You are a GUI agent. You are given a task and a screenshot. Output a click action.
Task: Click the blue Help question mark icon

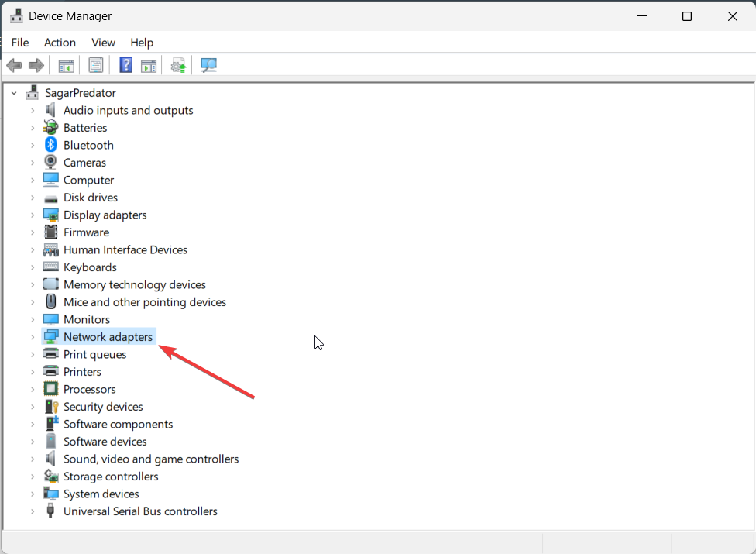point(125,65)
